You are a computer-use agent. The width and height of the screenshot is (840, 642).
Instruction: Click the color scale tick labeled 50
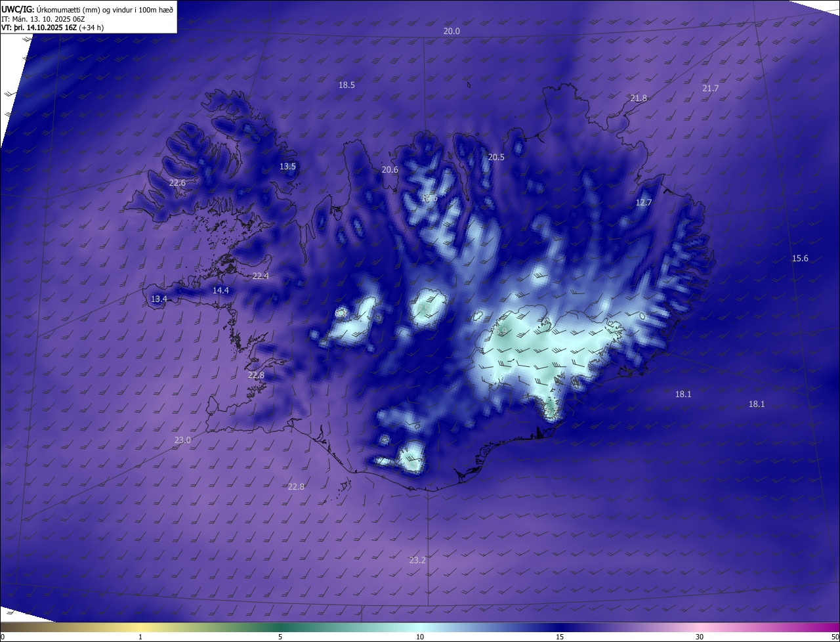835,637
